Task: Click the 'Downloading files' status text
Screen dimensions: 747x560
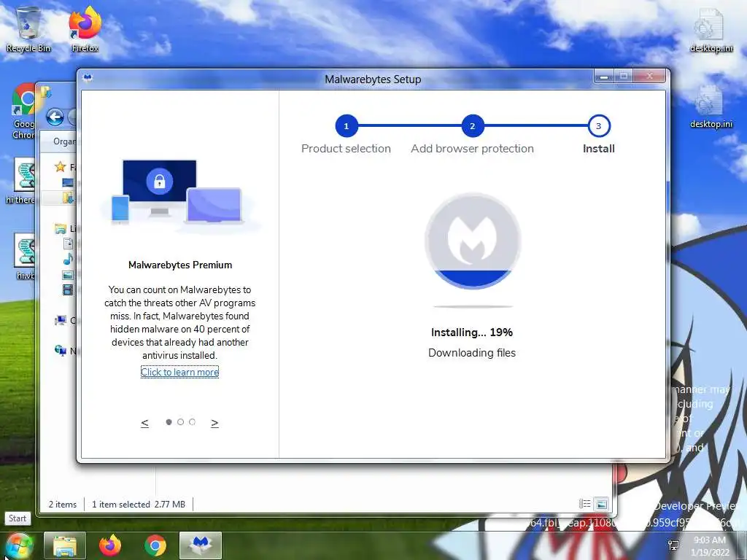Action: [x=472, y=353]
